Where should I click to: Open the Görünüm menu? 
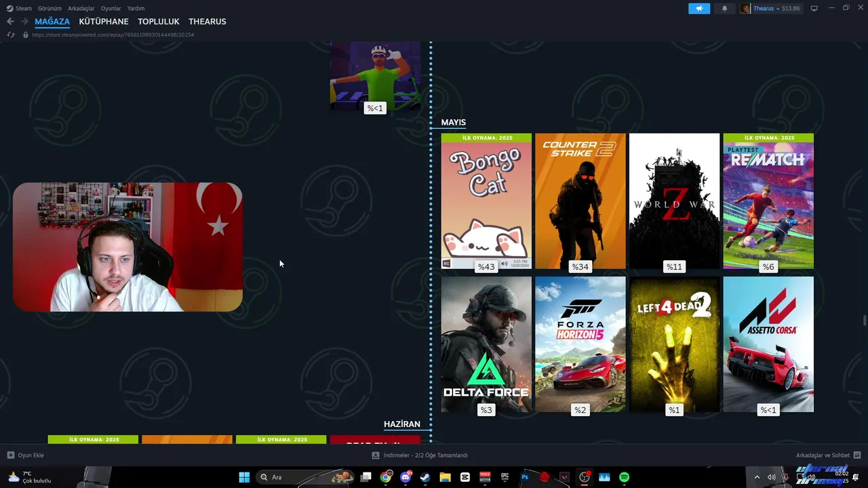50,8
